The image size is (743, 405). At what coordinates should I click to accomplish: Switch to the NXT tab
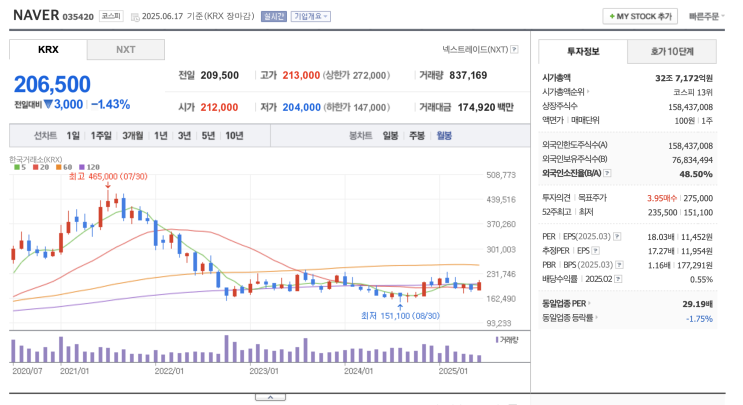126,50
